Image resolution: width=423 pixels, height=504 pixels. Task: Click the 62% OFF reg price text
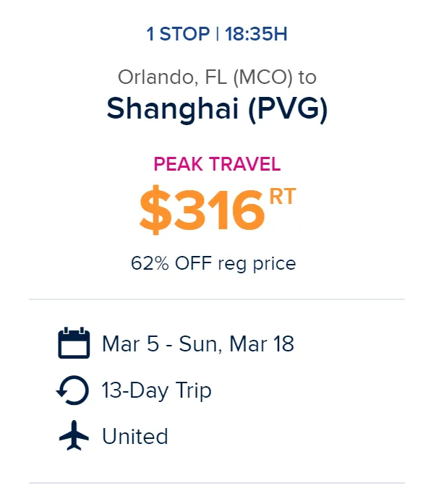tap(213, 263)
